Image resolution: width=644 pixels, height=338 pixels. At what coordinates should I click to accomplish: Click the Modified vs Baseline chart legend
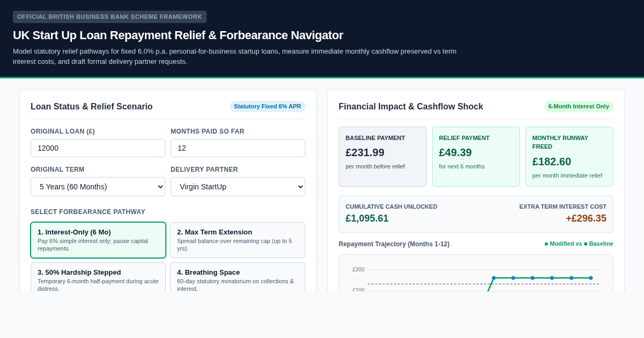(579, 244)
